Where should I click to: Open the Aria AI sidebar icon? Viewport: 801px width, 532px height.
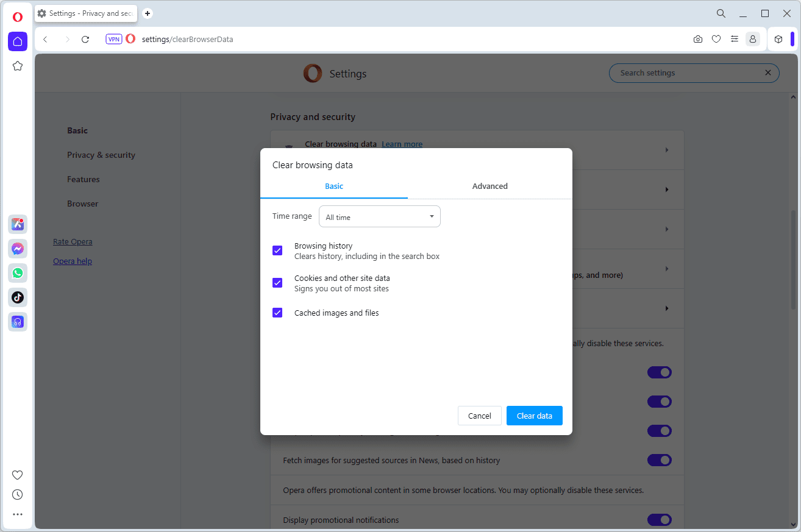(18, 224)
